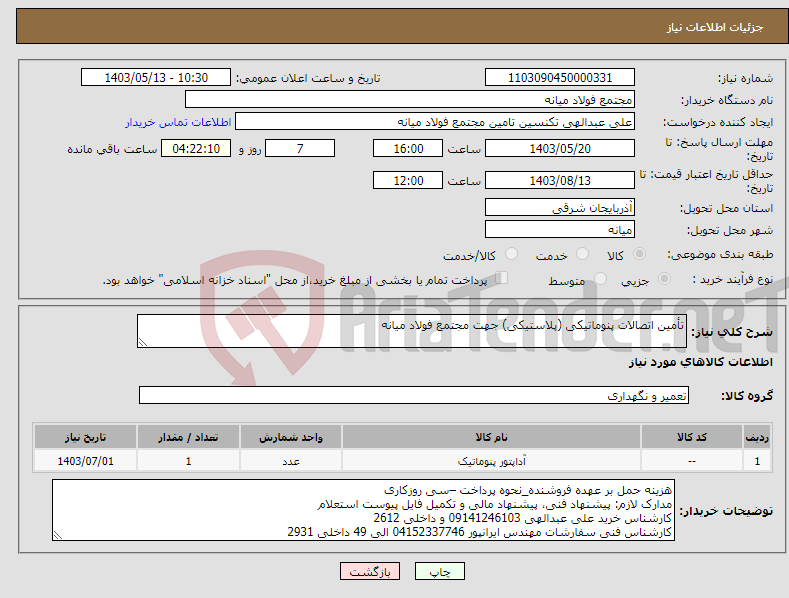
Task: Click the deadline time field 16:00
Action: pyautogui.click(x=408, y=148)
